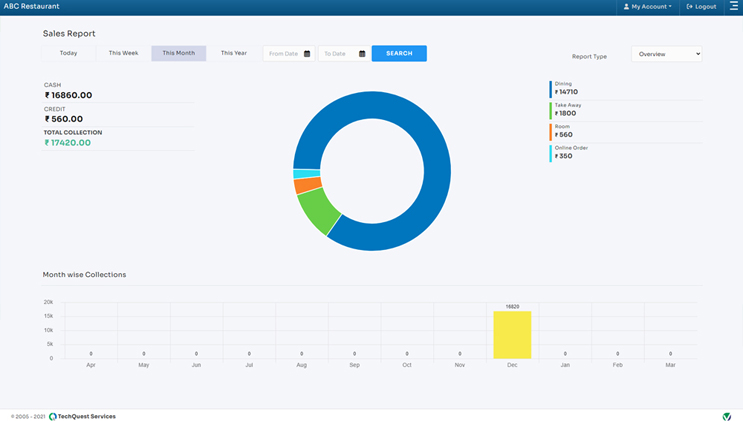743x421 pixels.
Task: Click the Apr label on chart axis
Action: point(91,365)
